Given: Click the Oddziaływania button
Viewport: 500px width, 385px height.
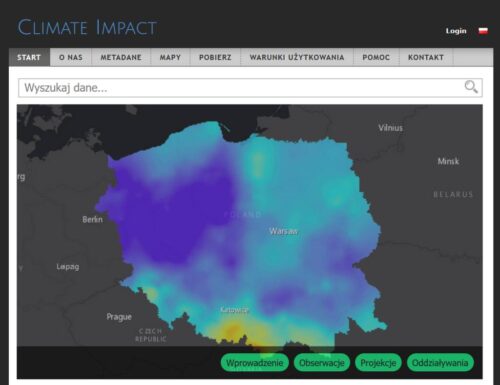Looking at the screenshot, I should pyautogui.click(x=440, y=363).
